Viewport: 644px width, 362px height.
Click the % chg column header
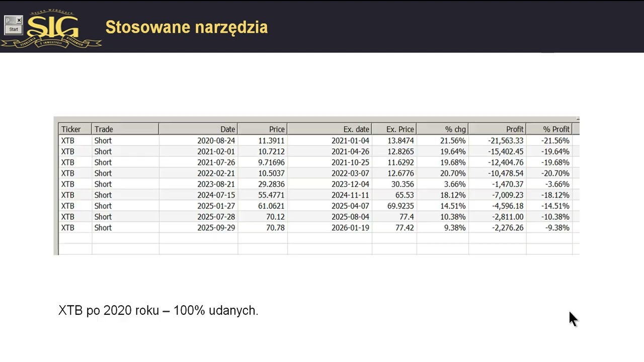(442, 129)
